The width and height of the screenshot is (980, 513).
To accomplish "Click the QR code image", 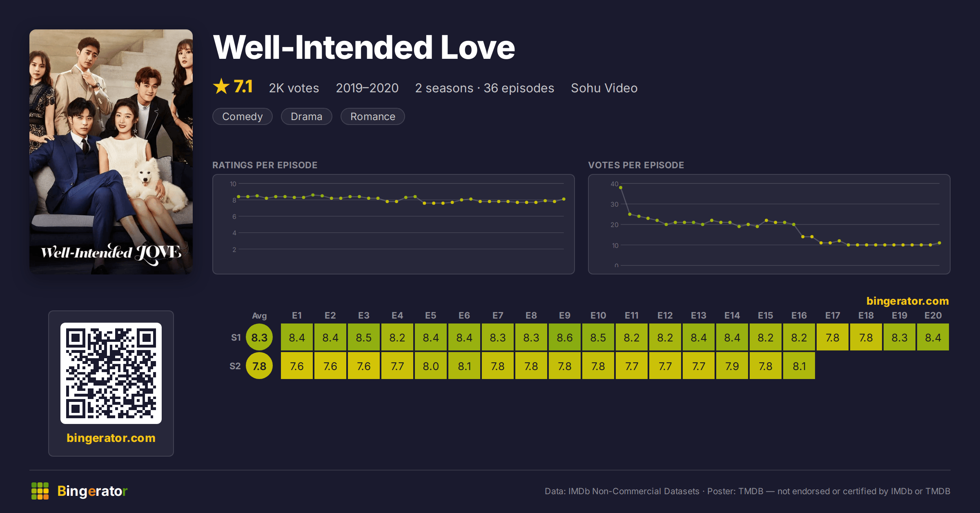I will tap(111, 373).
